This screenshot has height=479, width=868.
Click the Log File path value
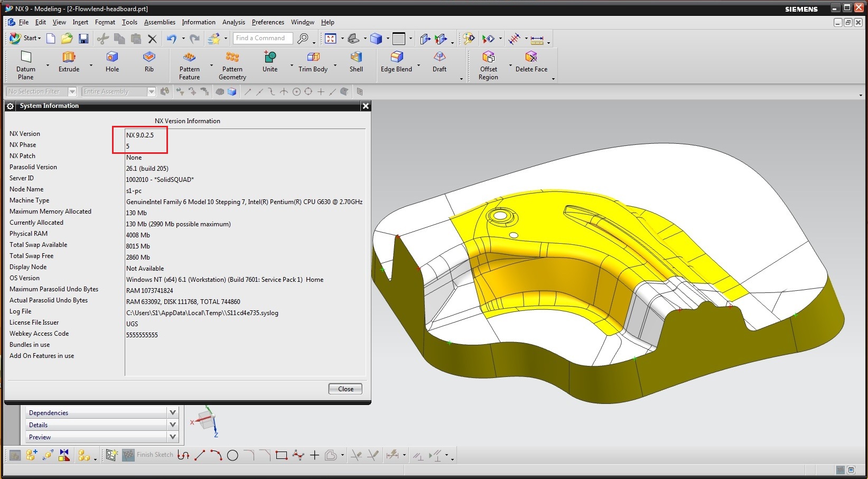202,313
